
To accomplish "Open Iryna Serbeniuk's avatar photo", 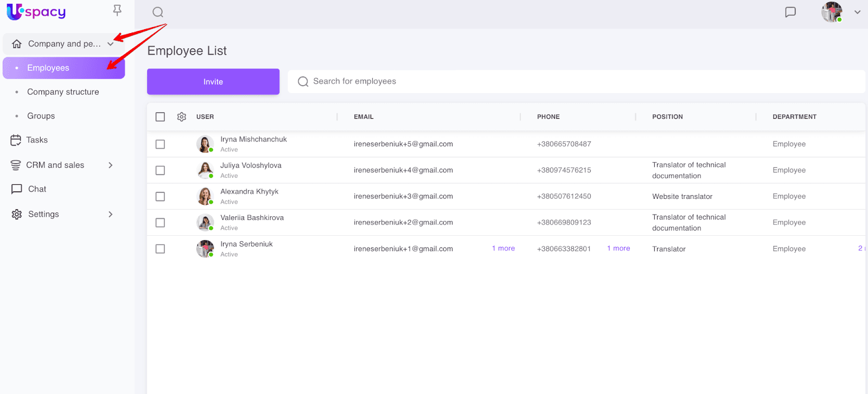I will tap(205, 249).
